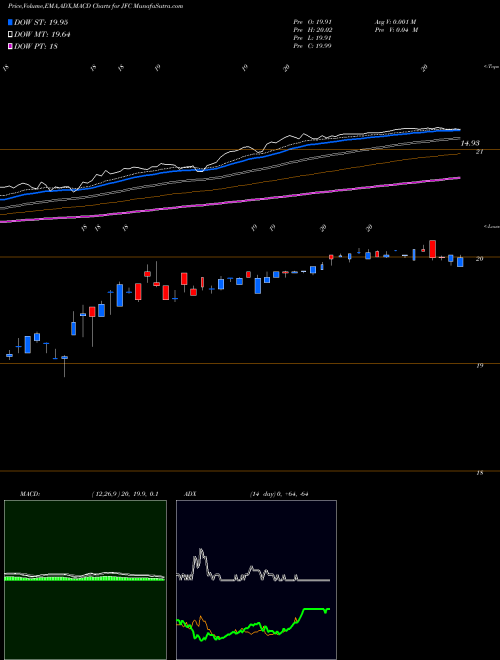Open the dark blue ADX indicator chart panel
Screen dimensions: 500x660
(x=256, y=580)
